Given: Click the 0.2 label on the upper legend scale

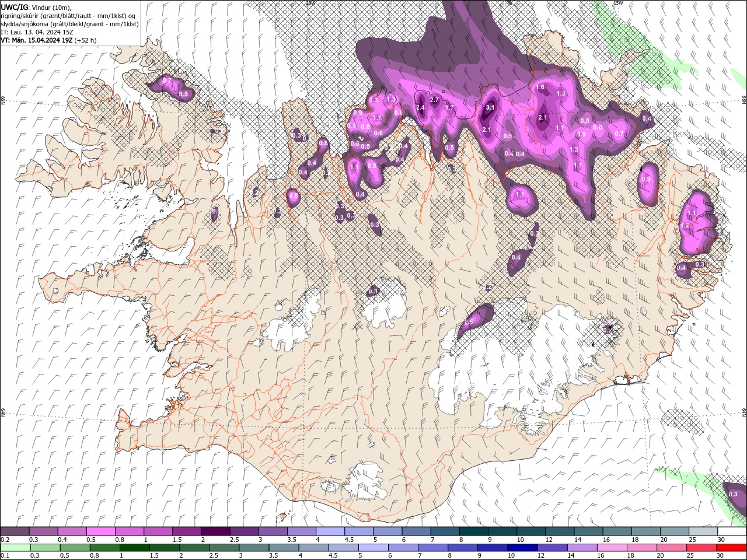Looking at the screenshot, I should pos(5,540).
